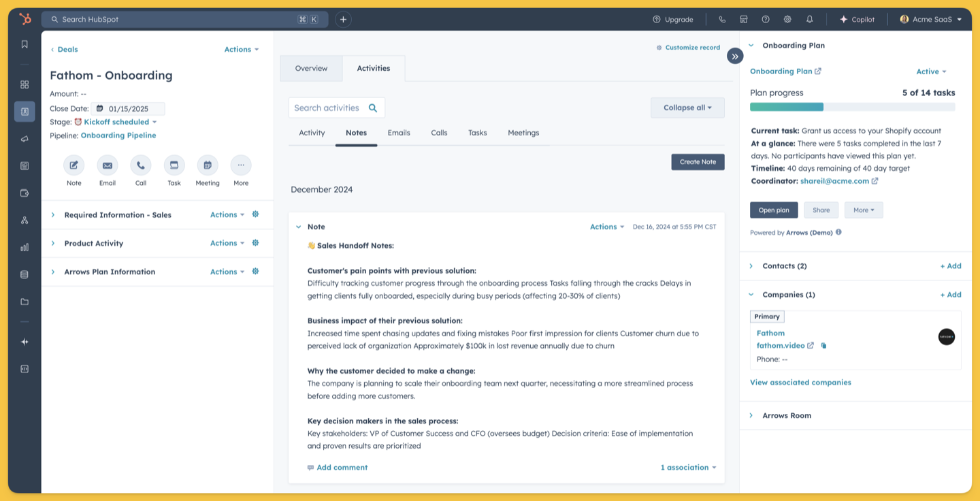Viewport: 980px width, 501px height.
Task: Click the search magnifier in Search activities
Action: [373, 108]
